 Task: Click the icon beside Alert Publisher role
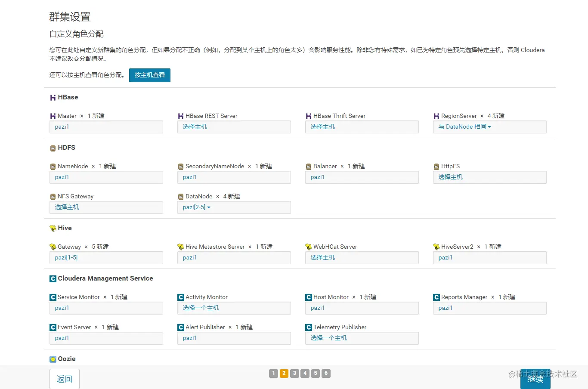pos(181,327)
